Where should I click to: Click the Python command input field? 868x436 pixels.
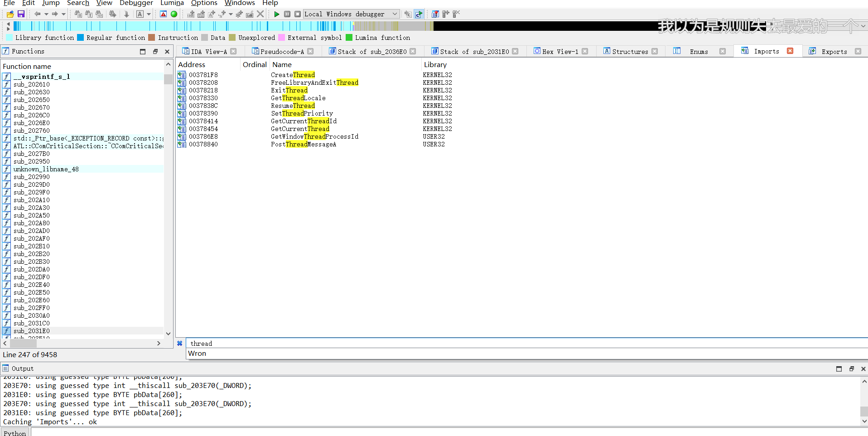(449, 432)
